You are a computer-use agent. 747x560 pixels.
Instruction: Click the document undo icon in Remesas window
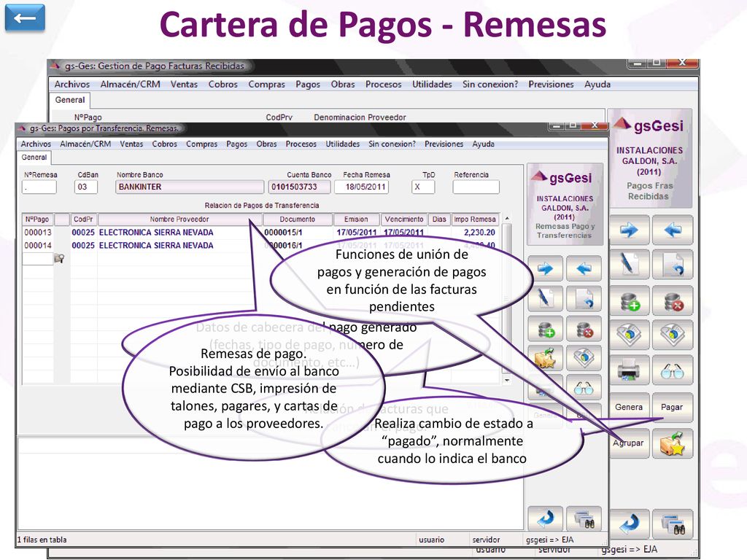pyautogui.click(x=584, y=298)
